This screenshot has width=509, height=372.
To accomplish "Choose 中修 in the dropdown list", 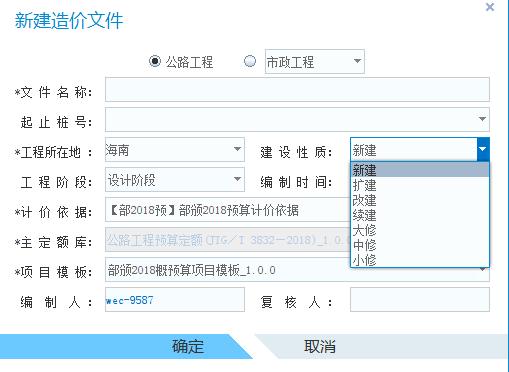I will tap(420, 245).
